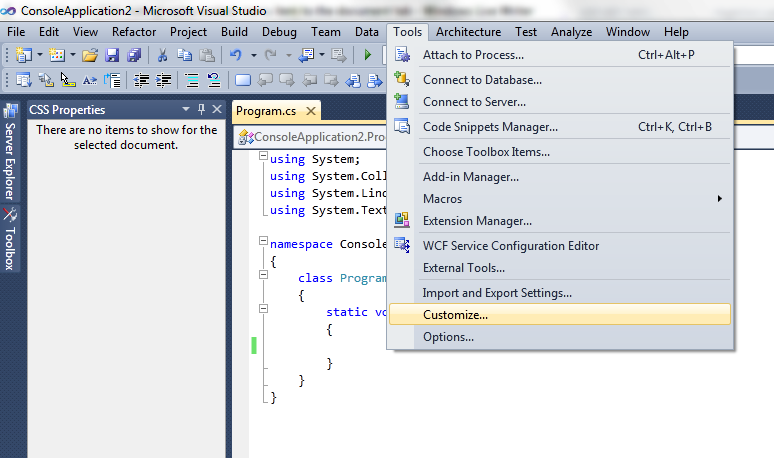This screenshot has width=774, height=458.
Task: Open Options... from the Tools menu
Action: (x=448, y=337)
